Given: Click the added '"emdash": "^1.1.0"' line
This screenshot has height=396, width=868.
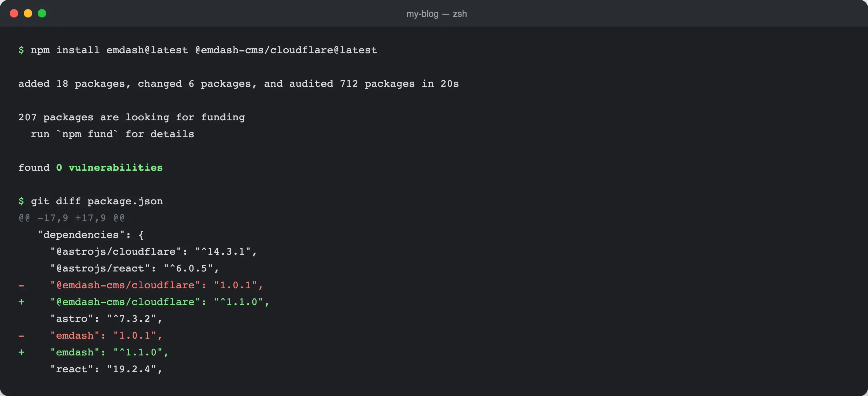Looking at the screenshot, I should (93, 352).
